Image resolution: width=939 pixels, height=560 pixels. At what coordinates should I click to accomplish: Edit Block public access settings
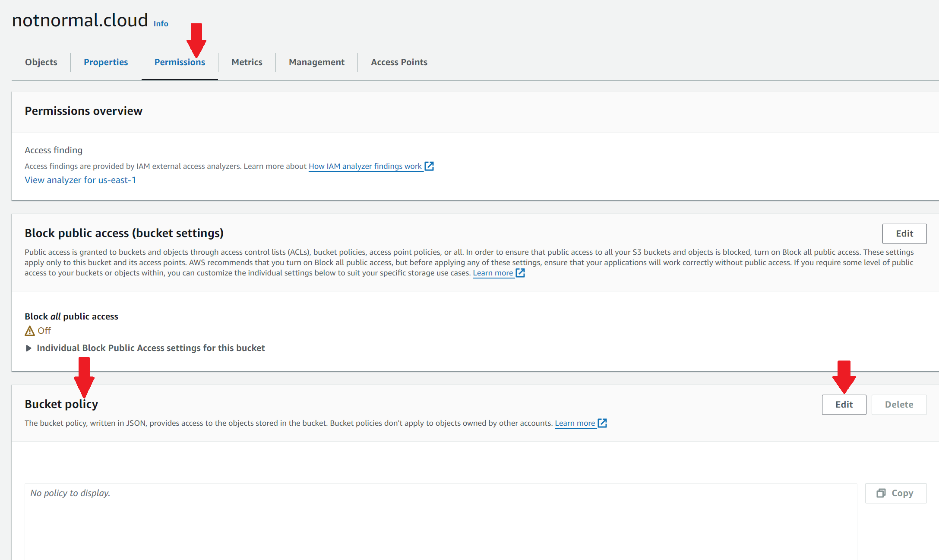[x=904, y=234]
